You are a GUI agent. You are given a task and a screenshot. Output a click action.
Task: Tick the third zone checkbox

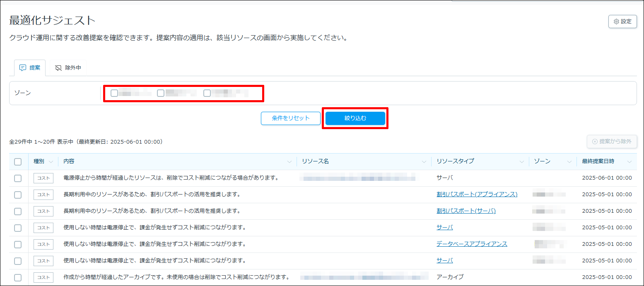(207, 93)
